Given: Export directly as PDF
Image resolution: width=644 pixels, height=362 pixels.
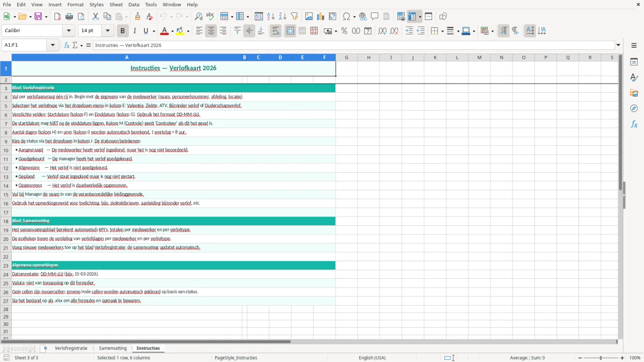Looking at the screenshot, I should pos(57,17).
